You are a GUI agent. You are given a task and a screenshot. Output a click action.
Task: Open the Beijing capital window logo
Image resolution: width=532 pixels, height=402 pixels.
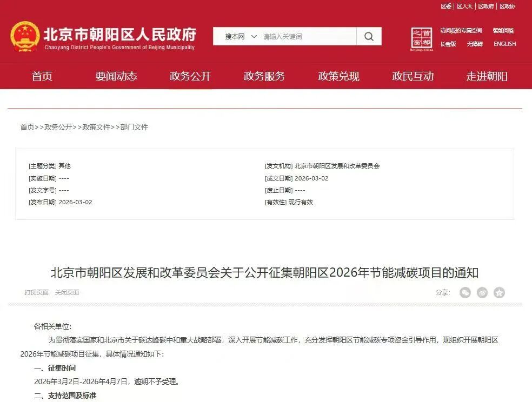[x=421, y=39]
